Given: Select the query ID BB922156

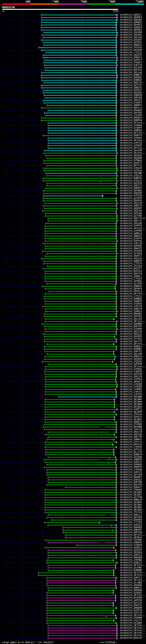Looking at the screenshot, I should pyautogui.click(x=8, y=8).
